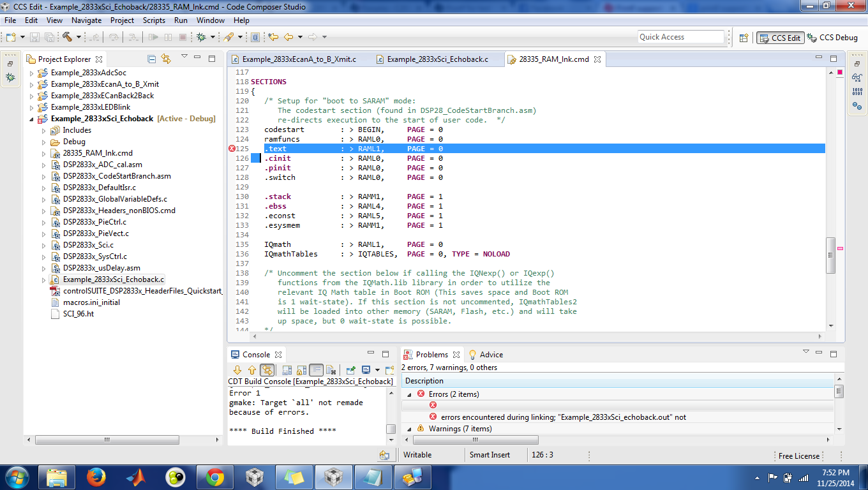Click the Clear Console icon
Screen dimensions: 868x490
331,370
